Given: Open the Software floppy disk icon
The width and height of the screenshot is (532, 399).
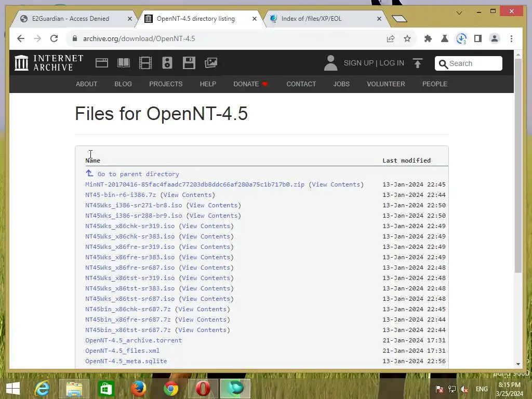Looking at the screenshot, I should (189, 63).
